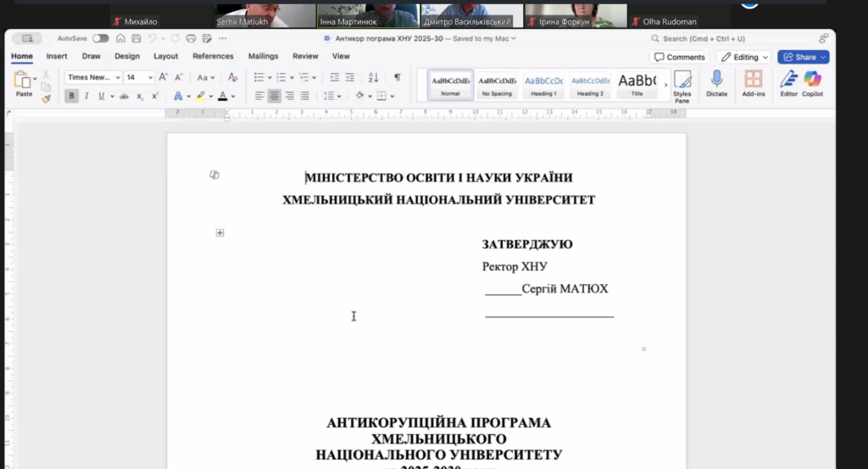Screen dimensions: 868x469
Task: Toggle Italic formatting
Action: [86, 96]
